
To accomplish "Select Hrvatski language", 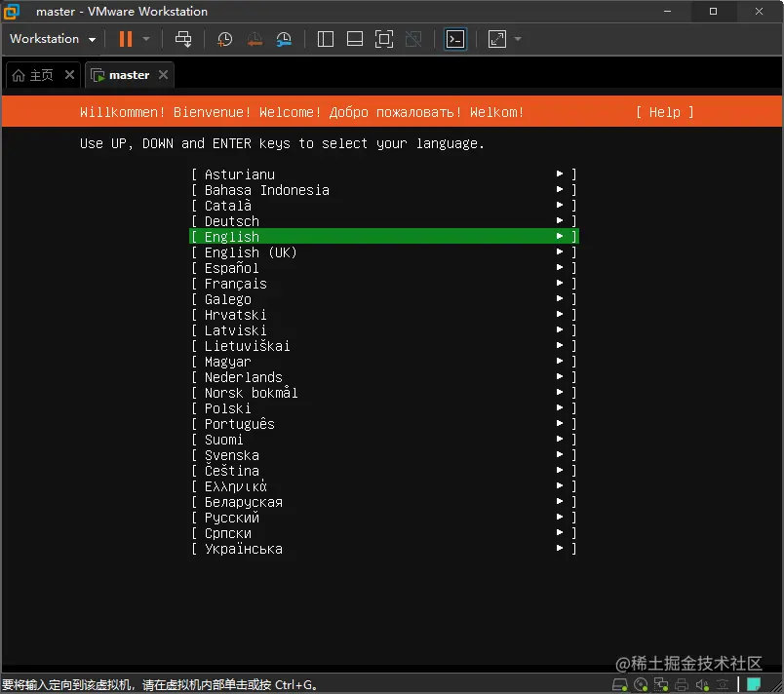I will click(384, 314).
